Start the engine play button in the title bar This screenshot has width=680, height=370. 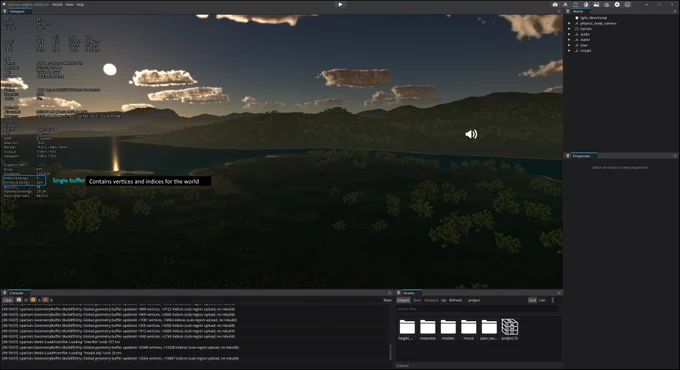(340, 4)
